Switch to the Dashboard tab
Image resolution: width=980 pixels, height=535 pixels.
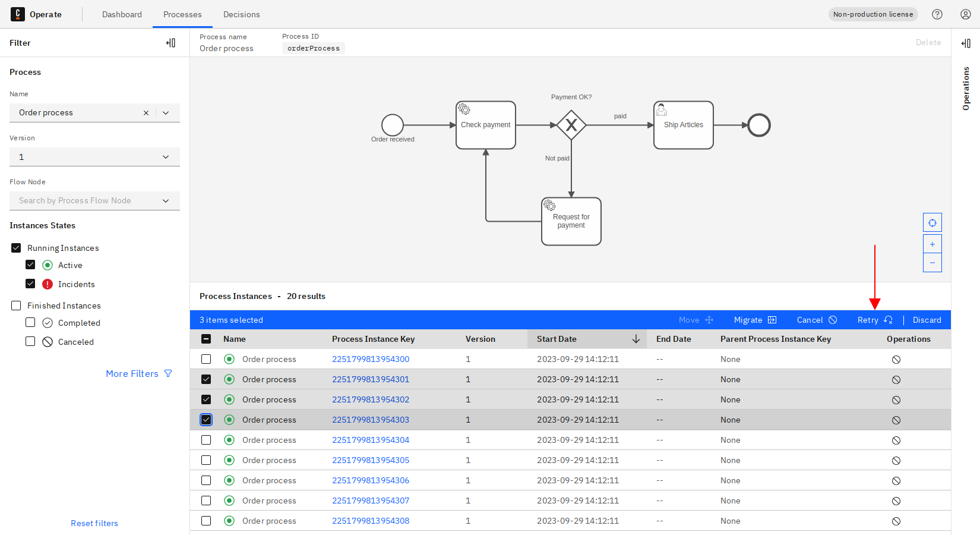(x=122, y=14)
